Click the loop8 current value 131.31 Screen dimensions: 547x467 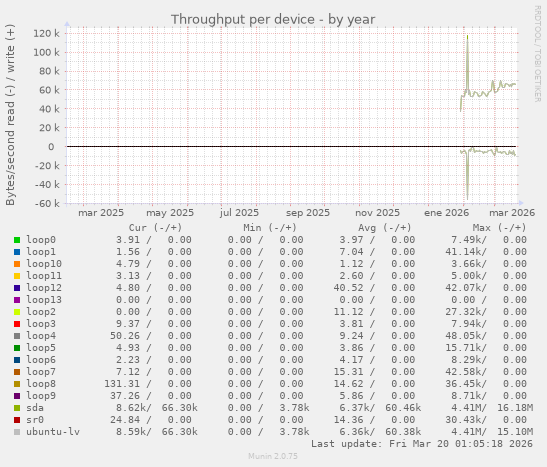click(x=122, y=384)
